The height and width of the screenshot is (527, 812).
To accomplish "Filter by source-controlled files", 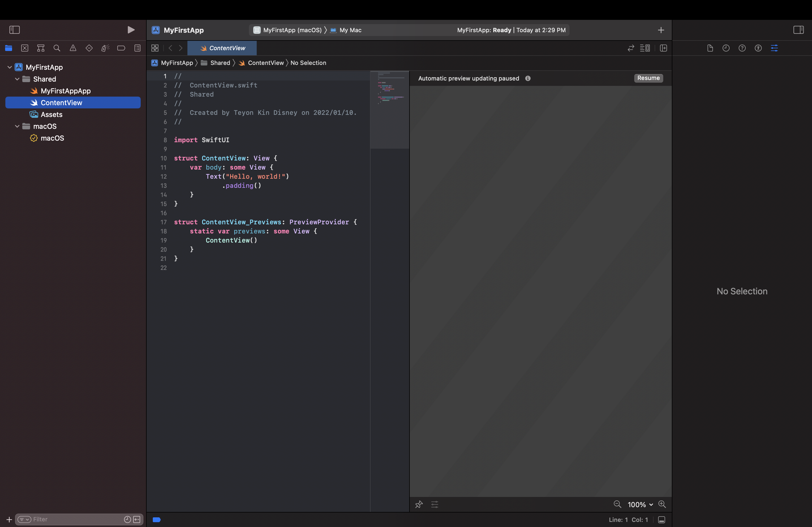I will (137, 519).
